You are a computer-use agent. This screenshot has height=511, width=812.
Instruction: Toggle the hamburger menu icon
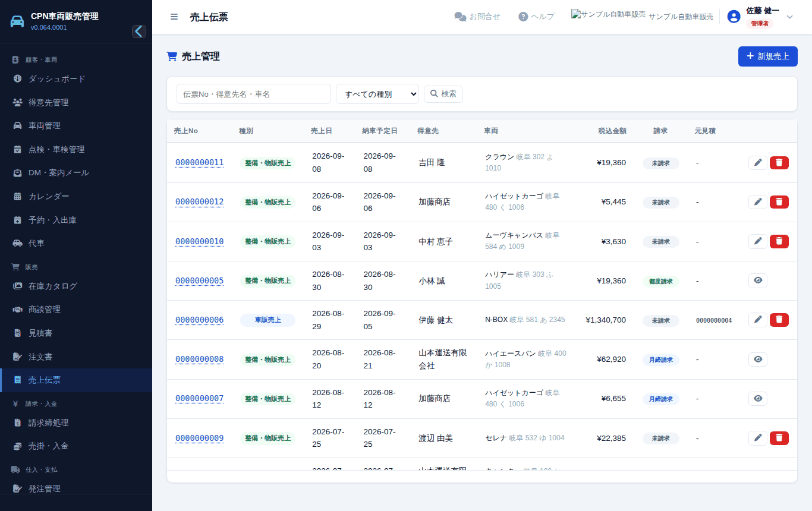coord(174,17)
